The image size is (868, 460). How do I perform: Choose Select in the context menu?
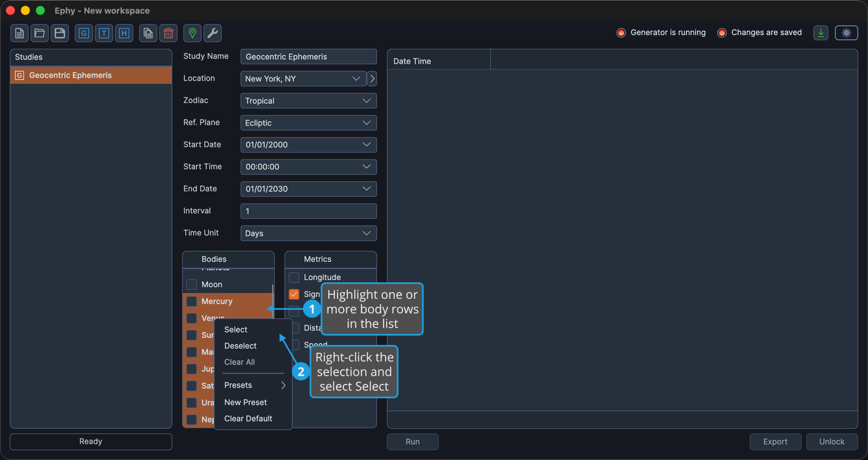254,329
